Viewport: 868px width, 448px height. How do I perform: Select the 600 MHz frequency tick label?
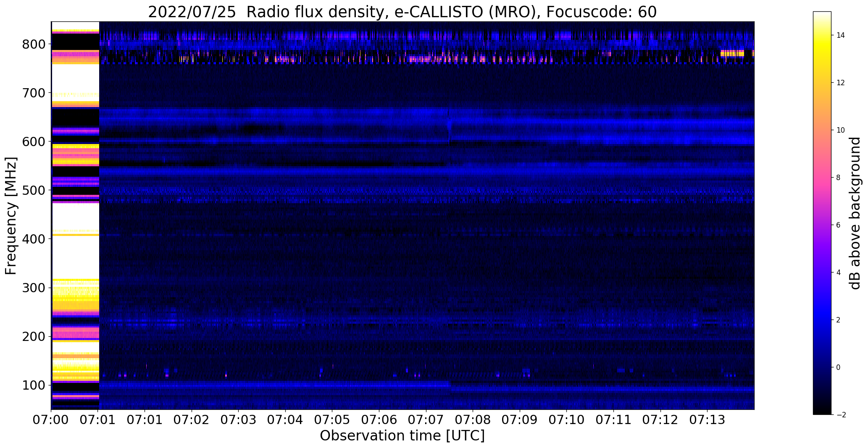tap(34, 141)
